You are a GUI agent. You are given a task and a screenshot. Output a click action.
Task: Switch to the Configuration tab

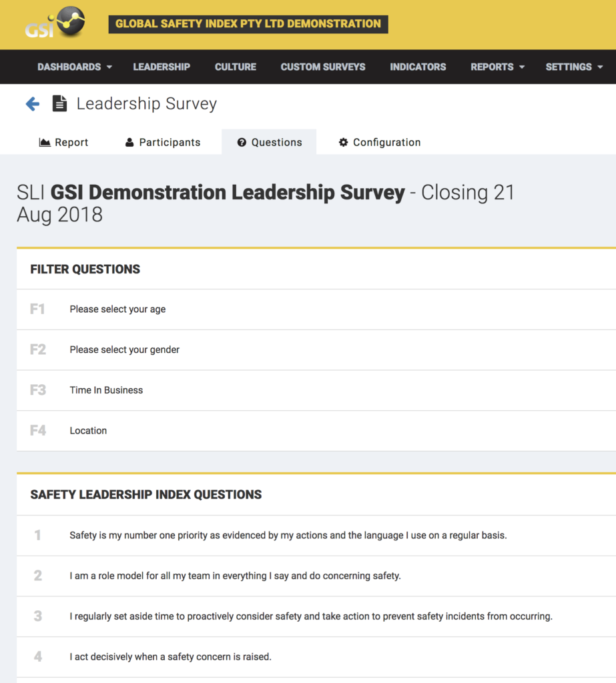380,143
